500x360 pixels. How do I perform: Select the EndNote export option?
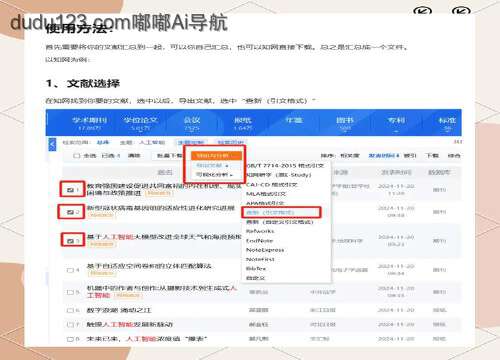click(259, 240)
